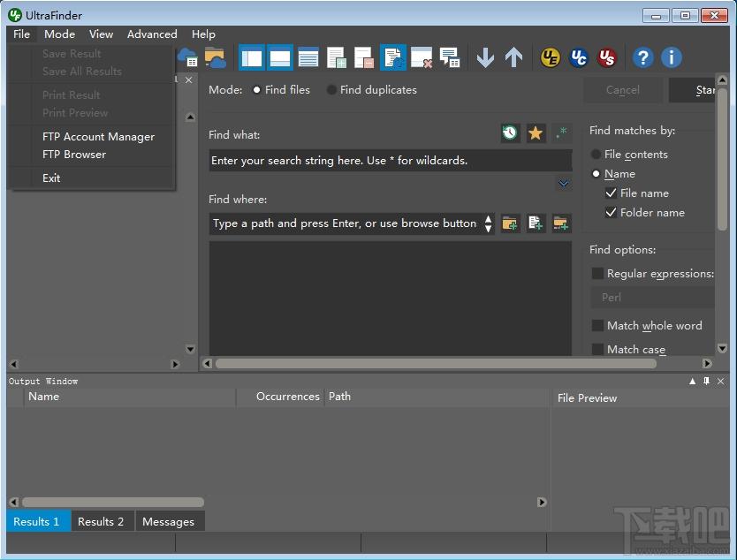Click the Cancel button
The width and height of the screenshot is (737, 560).
623,90
